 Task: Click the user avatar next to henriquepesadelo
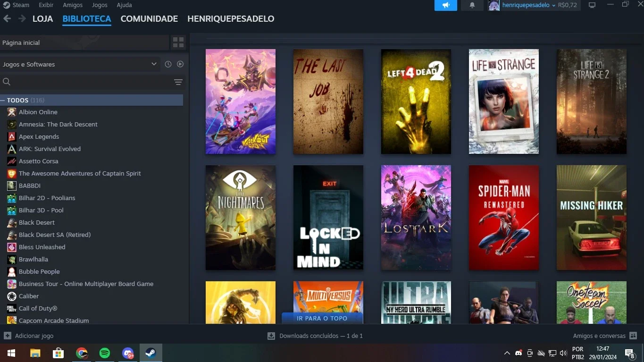[494, 5]
